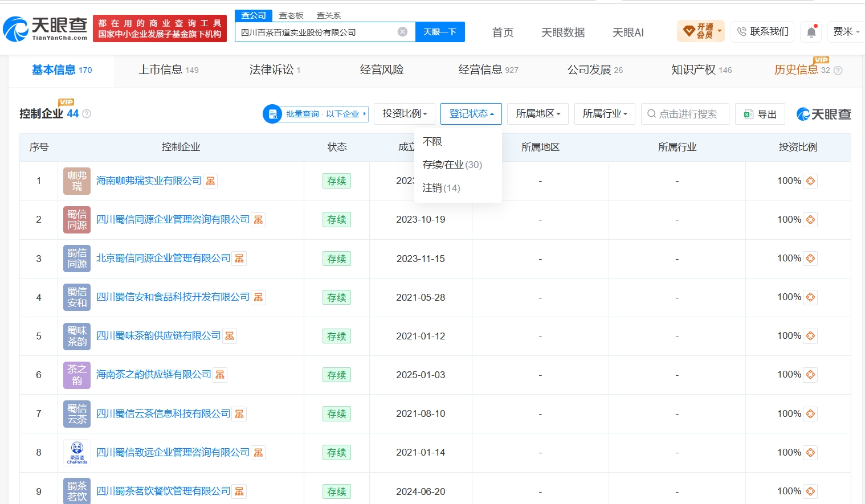The image size is (865, 504).
Task: Clear the search box text
Action: 402,32
